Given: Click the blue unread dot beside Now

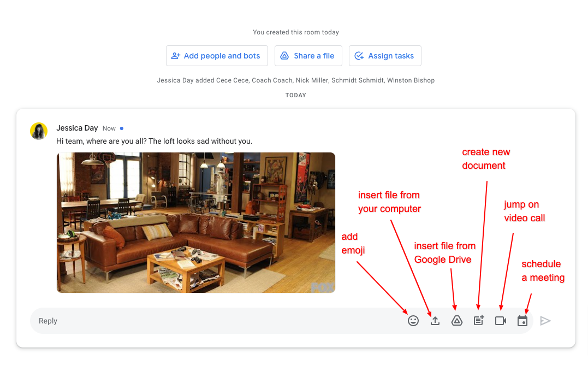Looking at the screenshot, I should pos(122,128).
